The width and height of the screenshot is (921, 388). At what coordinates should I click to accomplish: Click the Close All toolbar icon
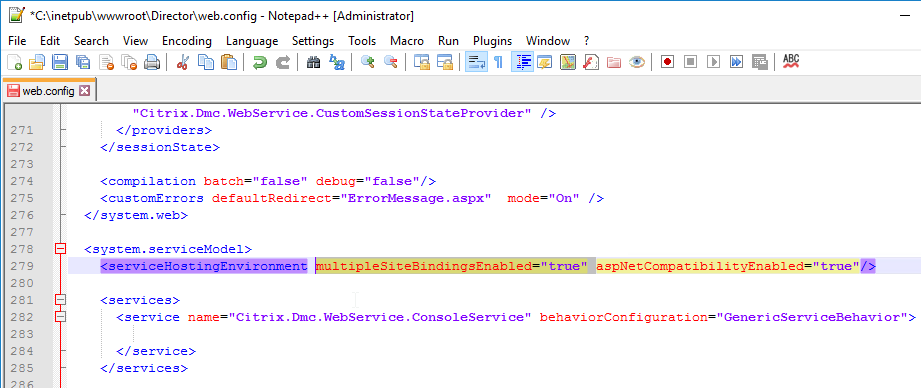[129, 62]
